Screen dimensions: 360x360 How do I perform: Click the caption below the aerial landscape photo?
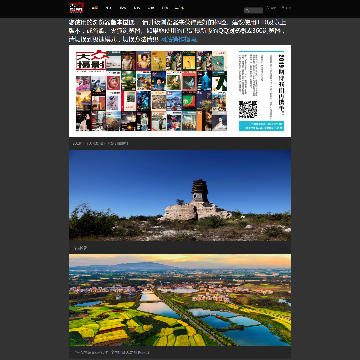tap(111, 352)
